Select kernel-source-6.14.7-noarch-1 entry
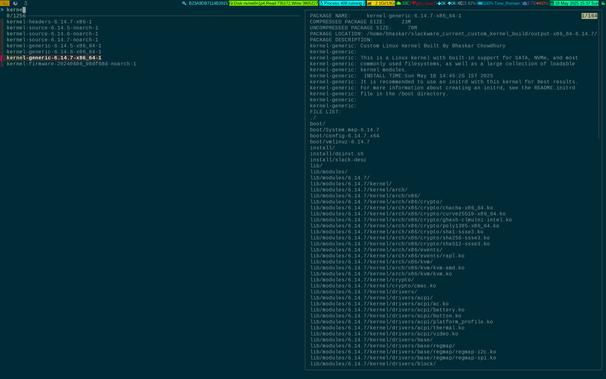Screen dimensions: 606x379 pyautogui.click(x=52, y=40)
